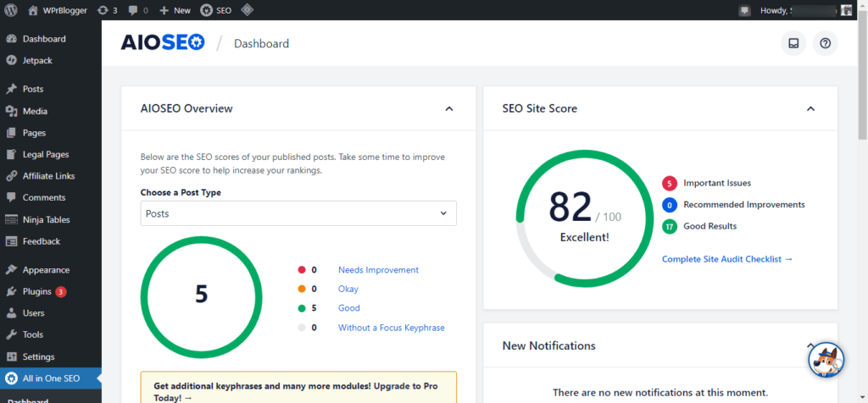The height and width of the screenshot is (403, 868).
Task: Click the Recommended Improvements label
Action: 744,205
